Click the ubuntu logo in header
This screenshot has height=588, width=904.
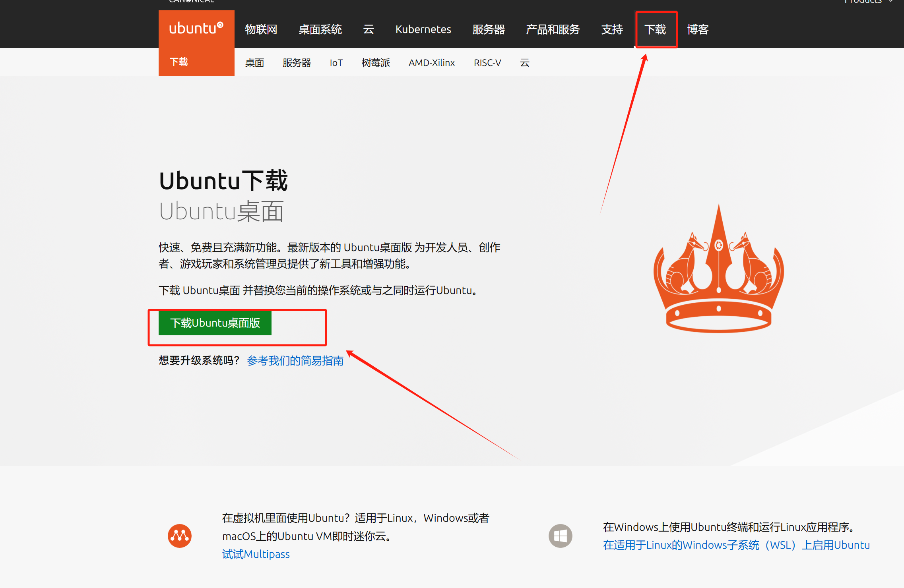196,29
